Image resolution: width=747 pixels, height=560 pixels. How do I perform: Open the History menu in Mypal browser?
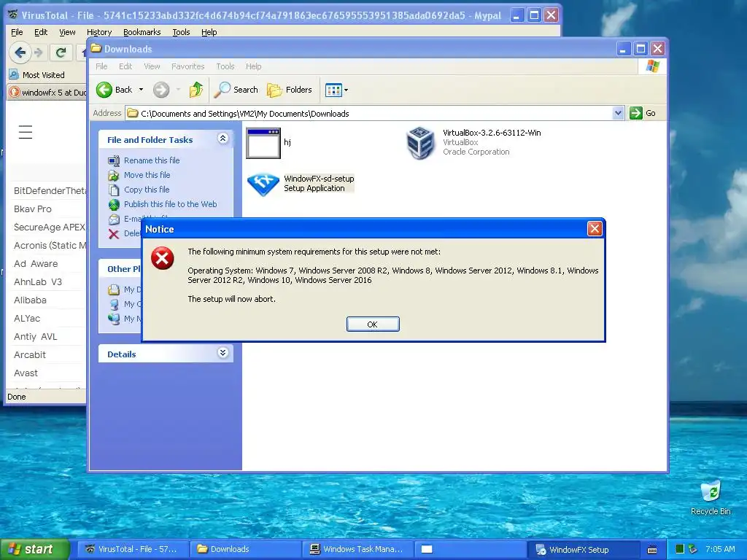pyautogui.click(x=99, y=32)
